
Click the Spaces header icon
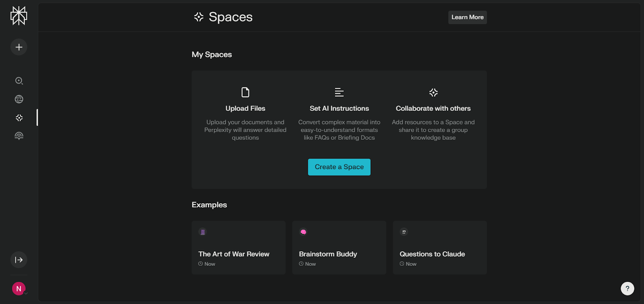click(x=199, y=17)
